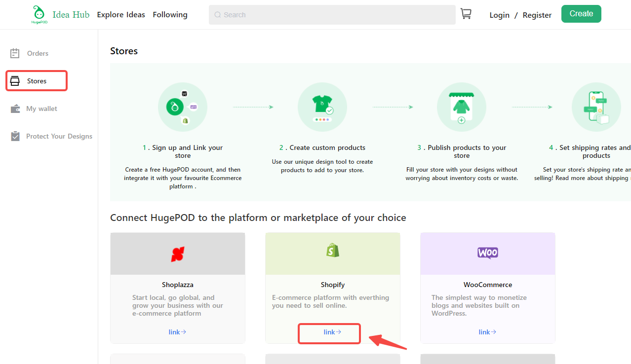Click the Shopify bag logo
The image size is (631, 364).
[x=333, y=251]
